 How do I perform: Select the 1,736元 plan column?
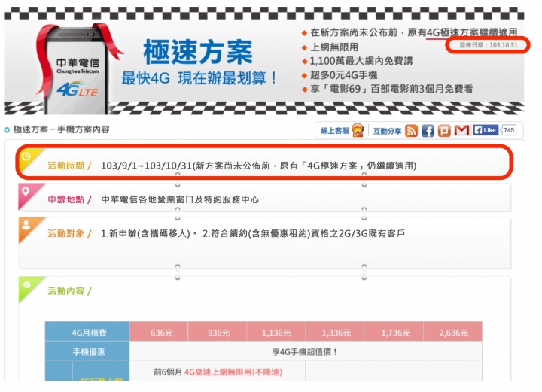(x=394, y=332)
